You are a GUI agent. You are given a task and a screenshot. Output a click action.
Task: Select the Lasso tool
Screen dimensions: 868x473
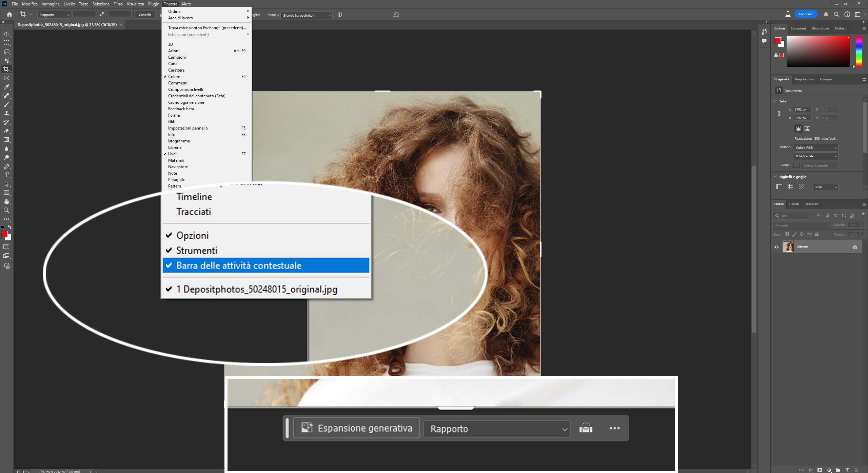tap(6, 52)
